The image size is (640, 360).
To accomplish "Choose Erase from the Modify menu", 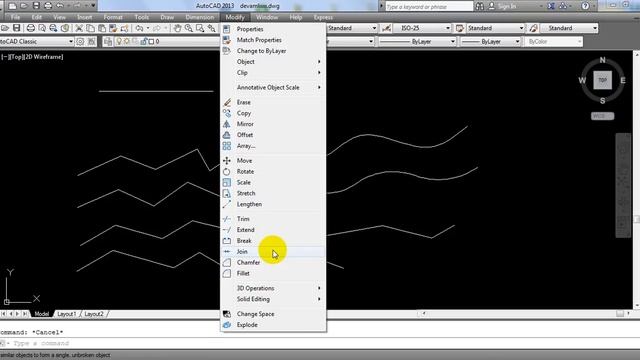I will click(x=273, y=102).
